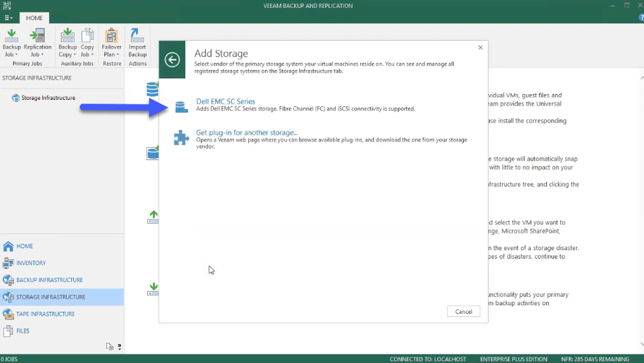The width and height of the screenshot is (644, 363).
Task: Click the Backup Infrastructure navigation icon
Action: (8, 280)
